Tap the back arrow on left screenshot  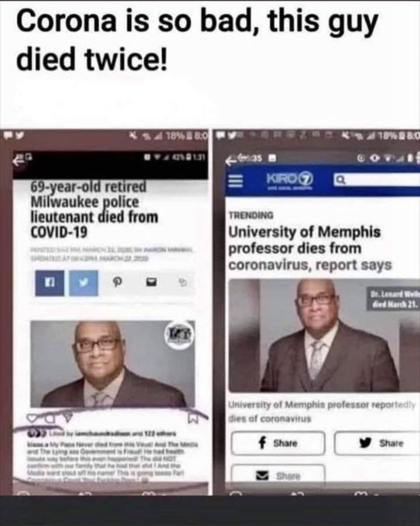(x=18, y=161)
